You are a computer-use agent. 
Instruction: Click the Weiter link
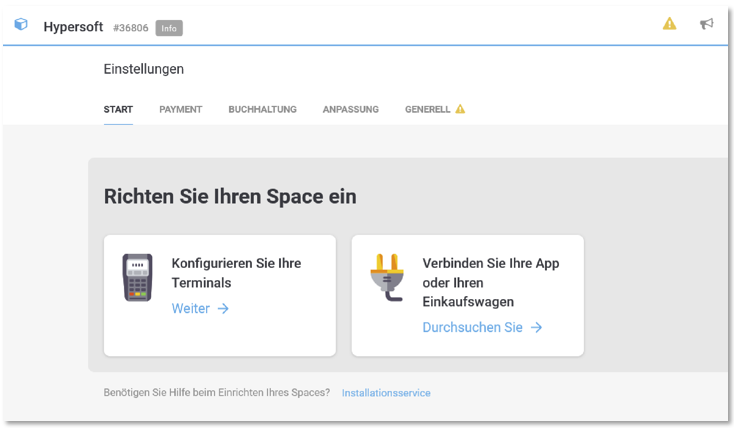(191, 309)
